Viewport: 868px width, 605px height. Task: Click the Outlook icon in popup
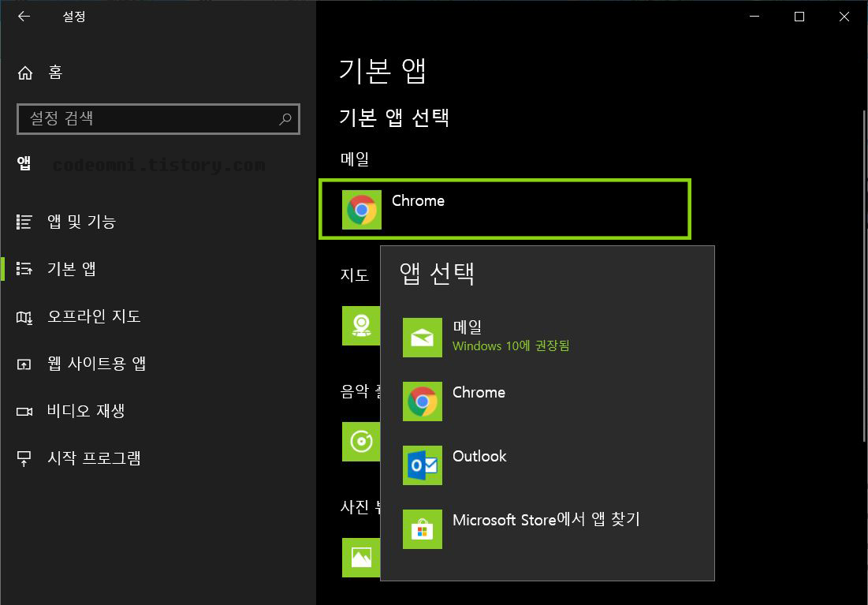(423, 465)
